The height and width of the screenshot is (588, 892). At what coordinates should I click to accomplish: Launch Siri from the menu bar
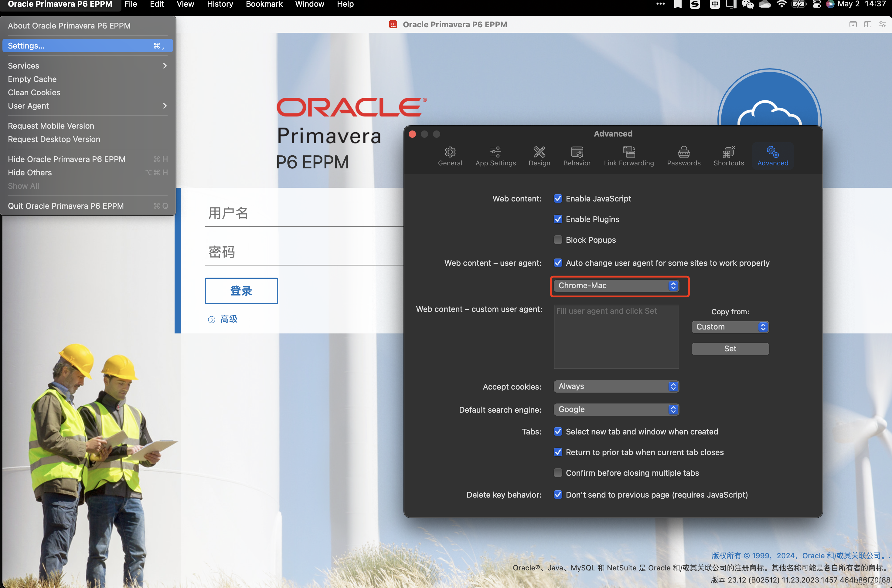click(x=830, y=4)
